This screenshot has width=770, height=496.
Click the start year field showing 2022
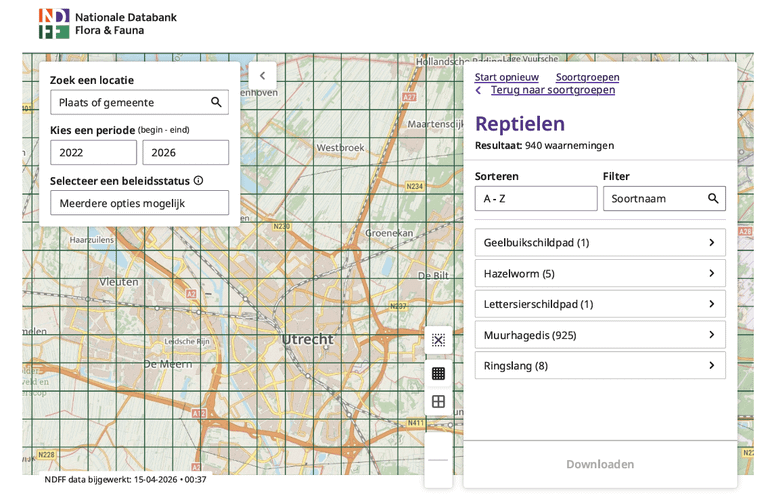click(93, 153)
